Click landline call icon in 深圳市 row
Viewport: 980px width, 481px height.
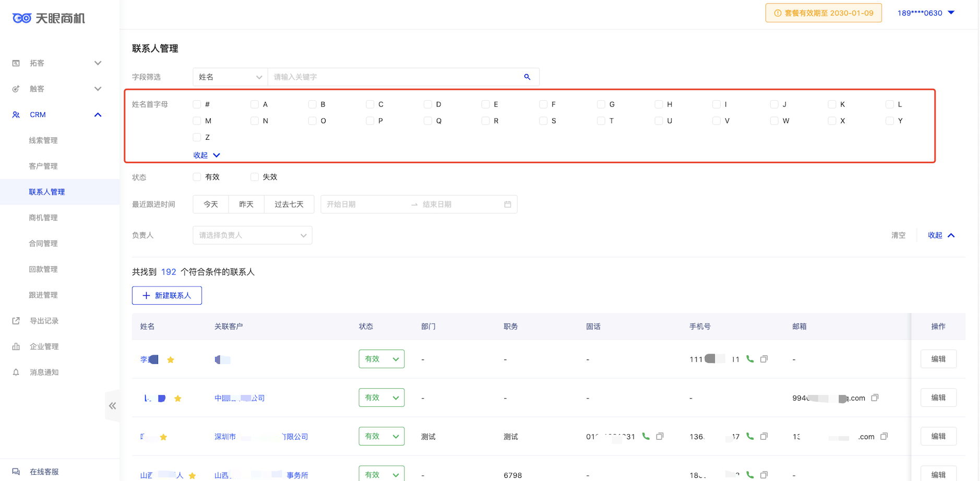[x=646, y=436]
